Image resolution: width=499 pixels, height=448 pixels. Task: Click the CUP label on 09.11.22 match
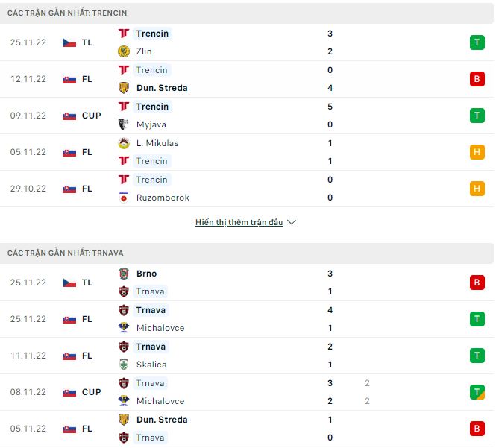tap(92, 116)
